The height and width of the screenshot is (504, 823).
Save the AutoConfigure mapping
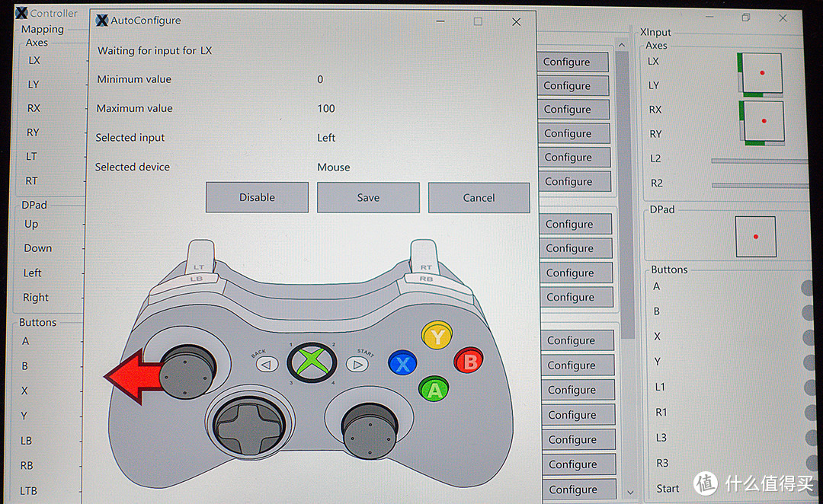(x=368, y=198)
